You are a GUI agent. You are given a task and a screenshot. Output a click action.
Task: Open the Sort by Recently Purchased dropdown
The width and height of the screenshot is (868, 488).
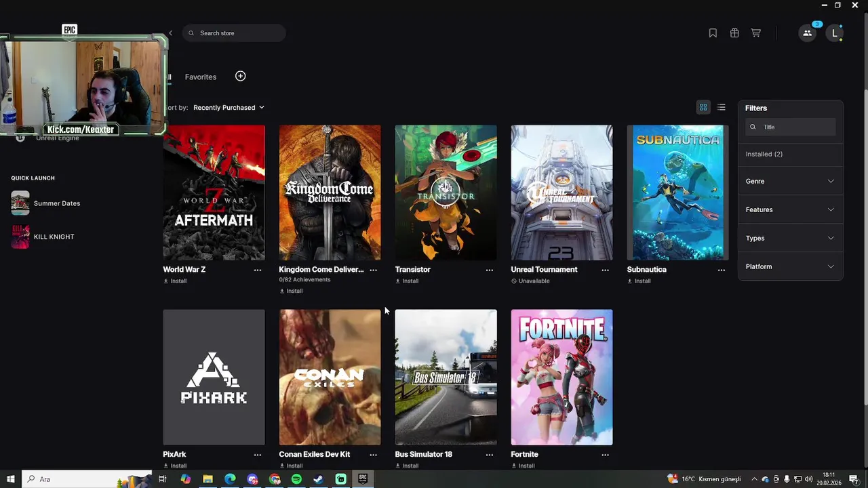(x=229, y=107)
